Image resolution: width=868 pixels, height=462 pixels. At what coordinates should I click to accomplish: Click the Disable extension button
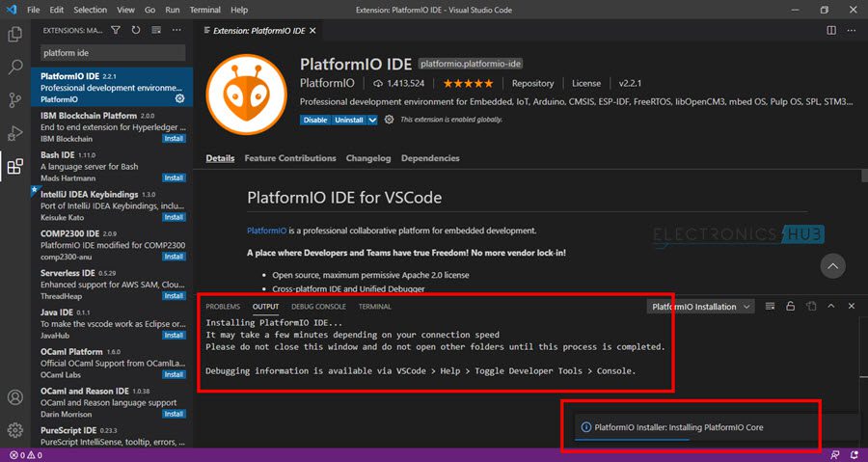pyautogui.click(x=315, y=120)
